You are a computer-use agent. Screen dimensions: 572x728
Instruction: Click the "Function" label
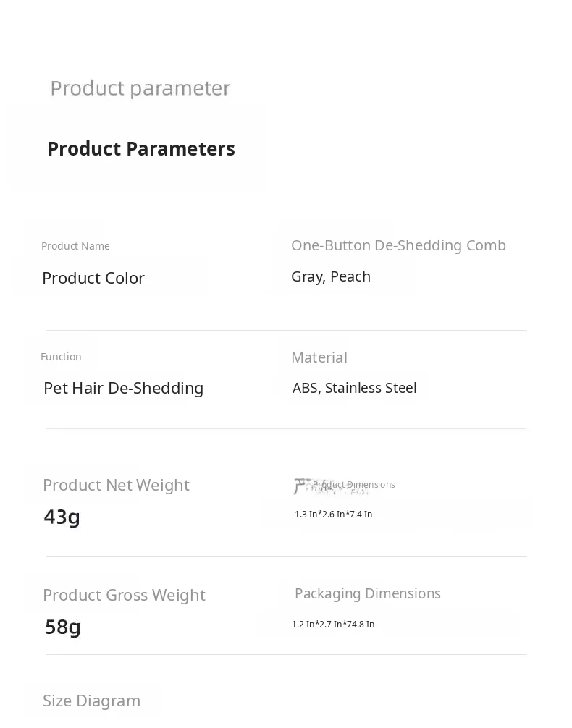(61, 357)
